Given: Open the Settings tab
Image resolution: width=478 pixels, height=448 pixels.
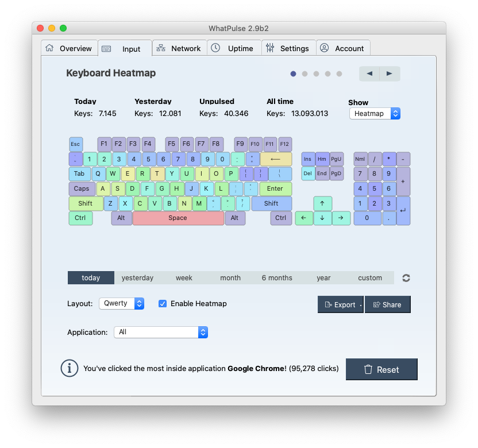Looking at the screenshot, I should click(x=287, y=48).
